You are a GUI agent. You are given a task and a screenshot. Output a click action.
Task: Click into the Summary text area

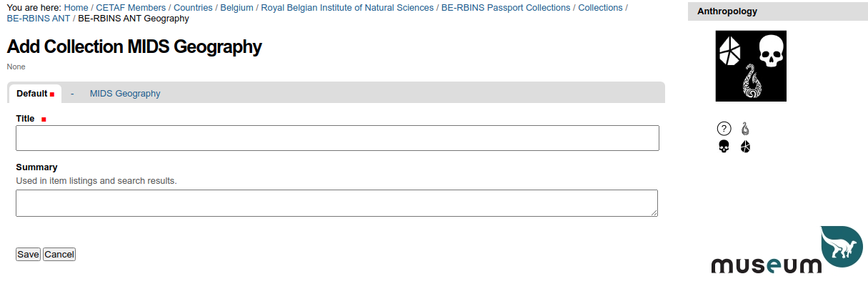click(x=336, y=203)
